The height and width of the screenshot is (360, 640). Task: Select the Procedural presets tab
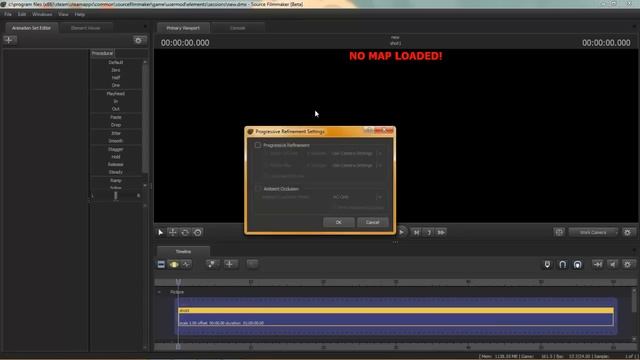point(102,53)
